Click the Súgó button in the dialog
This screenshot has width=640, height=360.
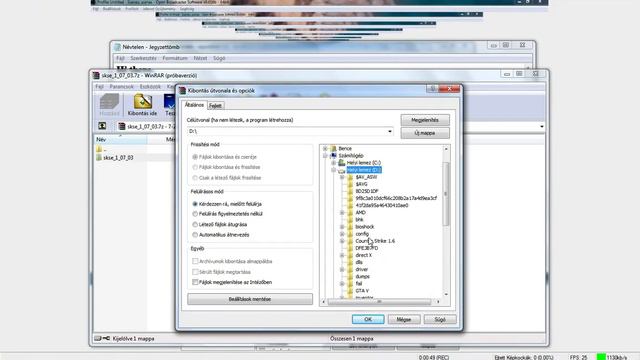click(x=440, y=320)
